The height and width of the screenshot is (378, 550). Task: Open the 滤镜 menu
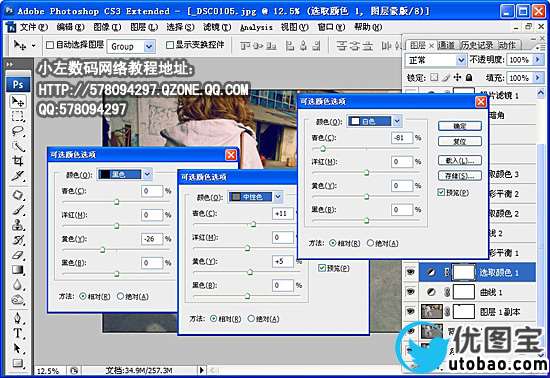pyautogui.click(x=217, y=27)
